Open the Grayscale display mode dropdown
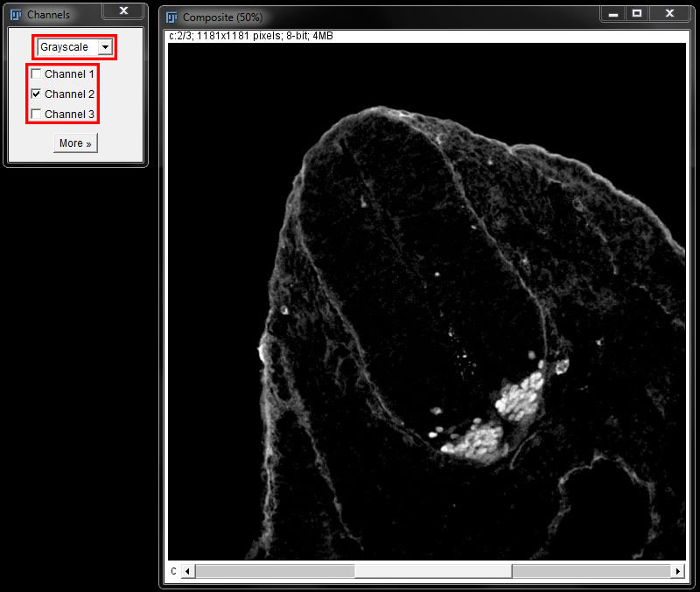Viewport: 700px width, 592px height. tap(104, 47)
